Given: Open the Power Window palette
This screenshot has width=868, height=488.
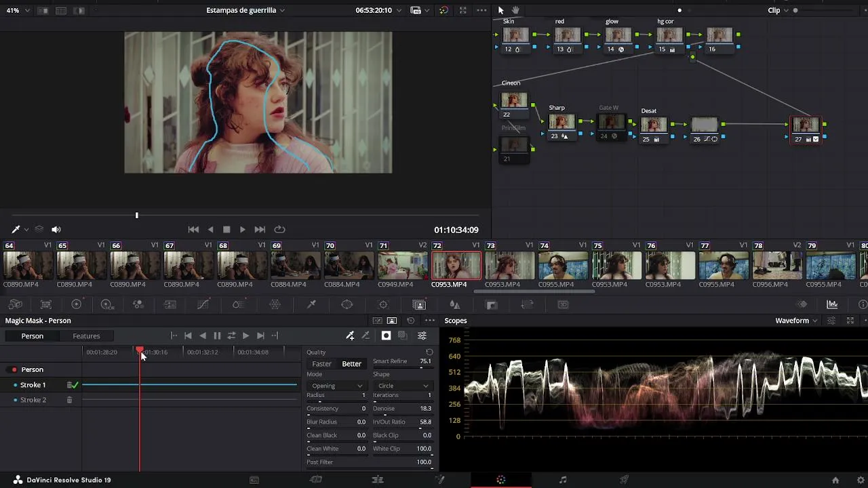Looking at the screenshot, I should click(x=347, y=305).
